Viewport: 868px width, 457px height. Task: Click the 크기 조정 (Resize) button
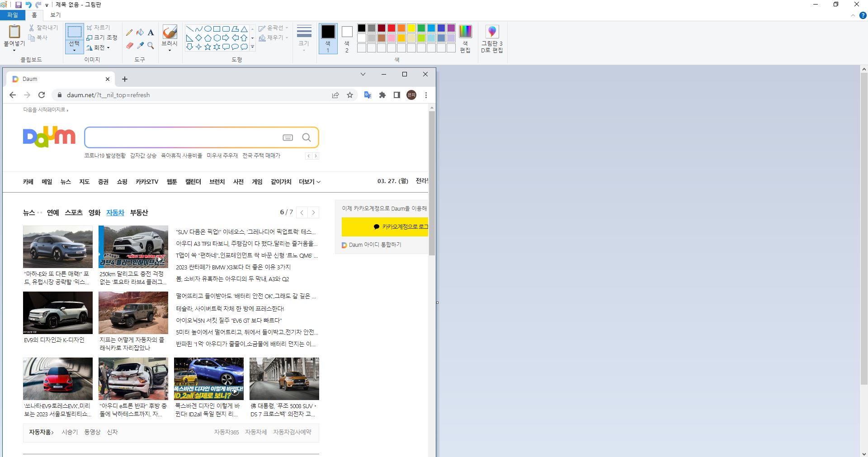pos(102,38)
